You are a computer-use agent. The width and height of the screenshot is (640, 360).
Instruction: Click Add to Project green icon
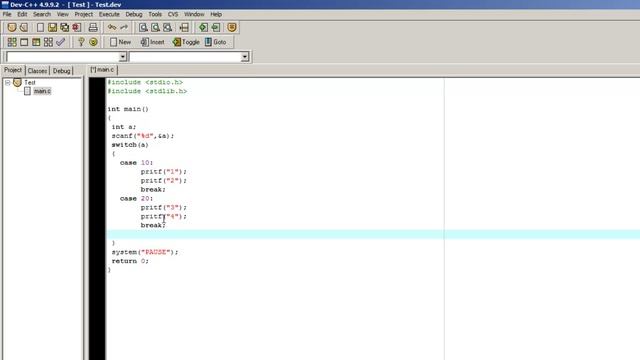pos(203,27)
